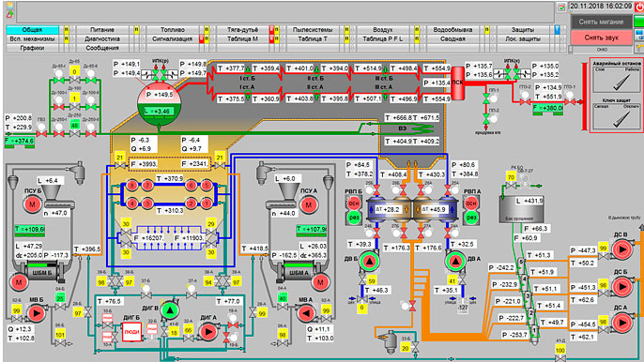This screenshot has height=362, width=644.
Task: Open the Топливо tab
Action: [173, 30]
